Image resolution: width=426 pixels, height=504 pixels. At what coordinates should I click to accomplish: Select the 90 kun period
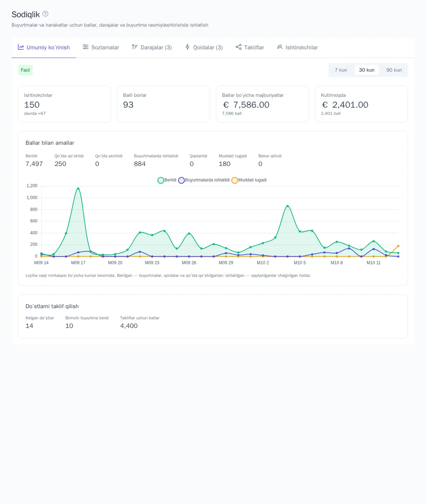pos(394,70)
